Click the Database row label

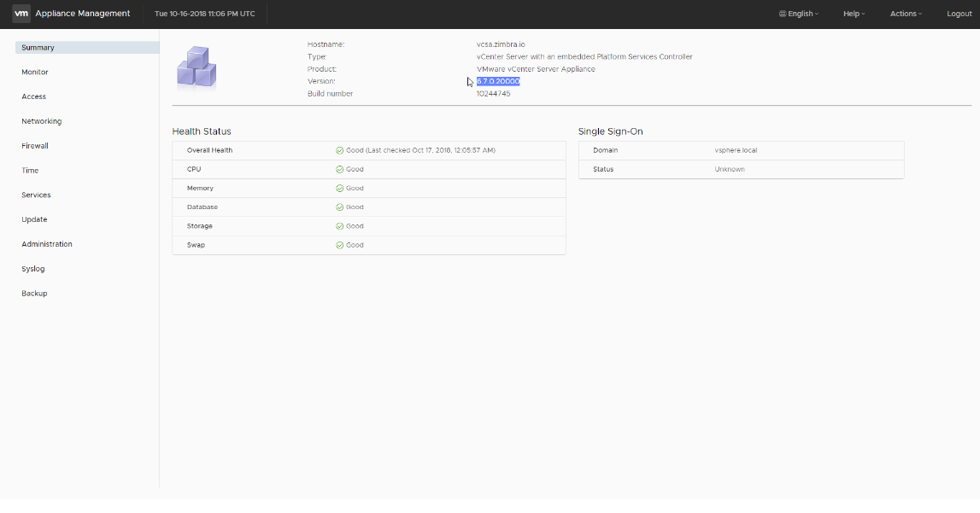click(202, 207)
